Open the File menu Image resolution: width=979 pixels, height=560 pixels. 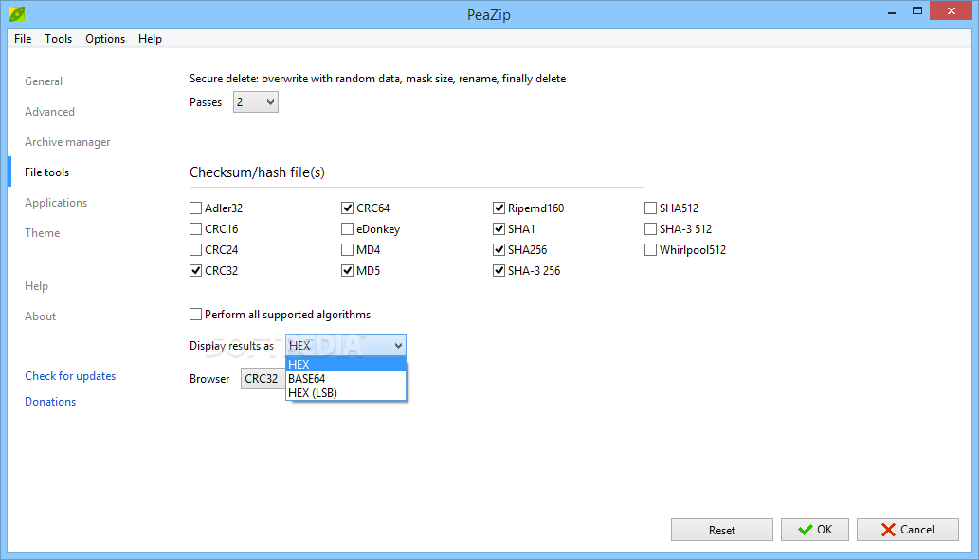23,39
